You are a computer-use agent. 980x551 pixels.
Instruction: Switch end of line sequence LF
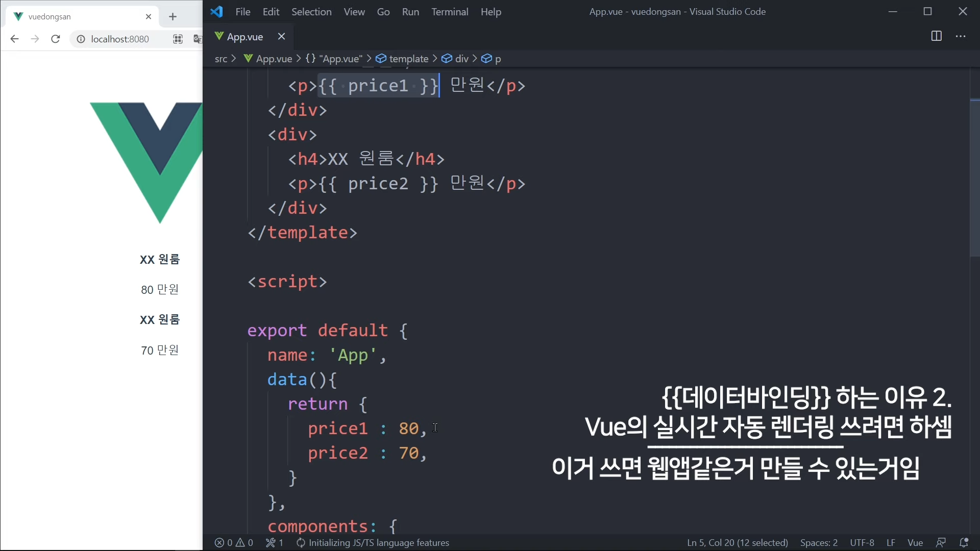891,542
